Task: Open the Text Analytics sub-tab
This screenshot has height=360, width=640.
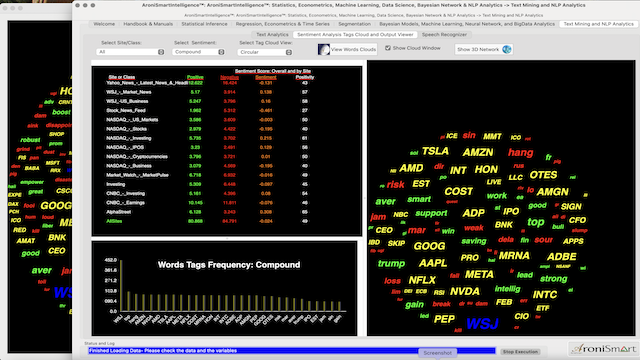Action: pyautogui.click(x=272, y=35)
